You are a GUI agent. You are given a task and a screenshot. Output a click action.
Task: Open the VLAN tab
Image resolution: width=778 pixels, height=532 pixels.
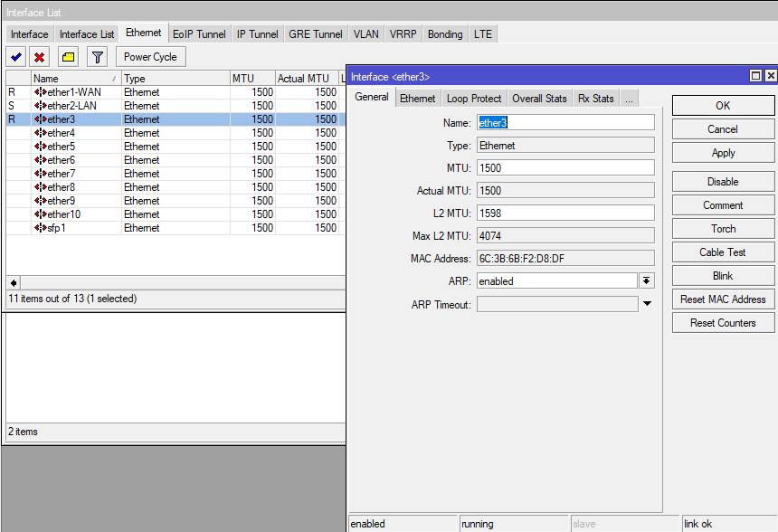coord(366,34)
